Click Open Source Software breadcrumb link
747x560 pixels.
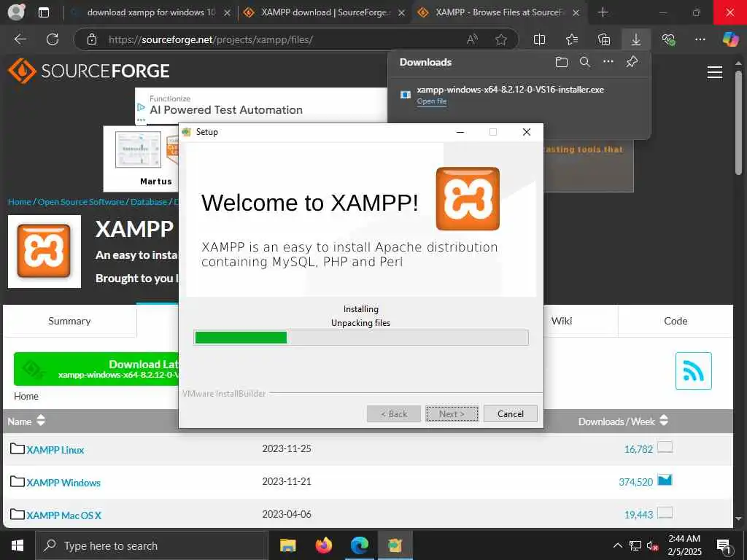point(80,202)
